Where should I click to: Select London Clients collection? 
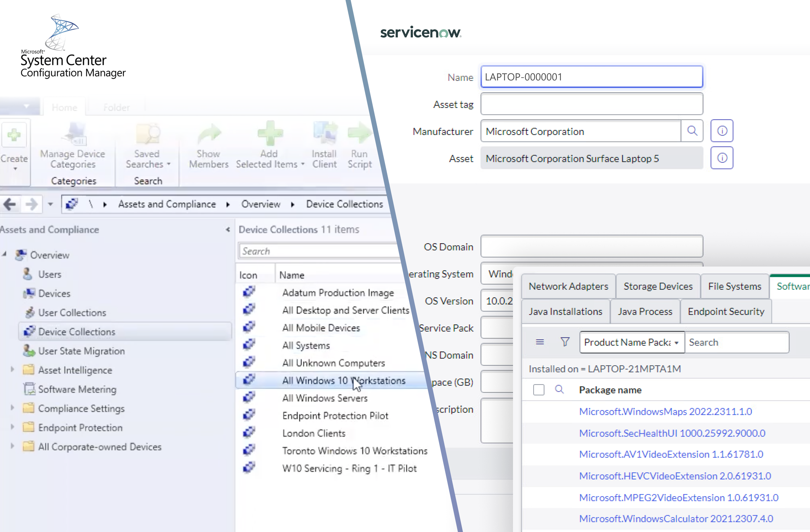tap(314, 433)
